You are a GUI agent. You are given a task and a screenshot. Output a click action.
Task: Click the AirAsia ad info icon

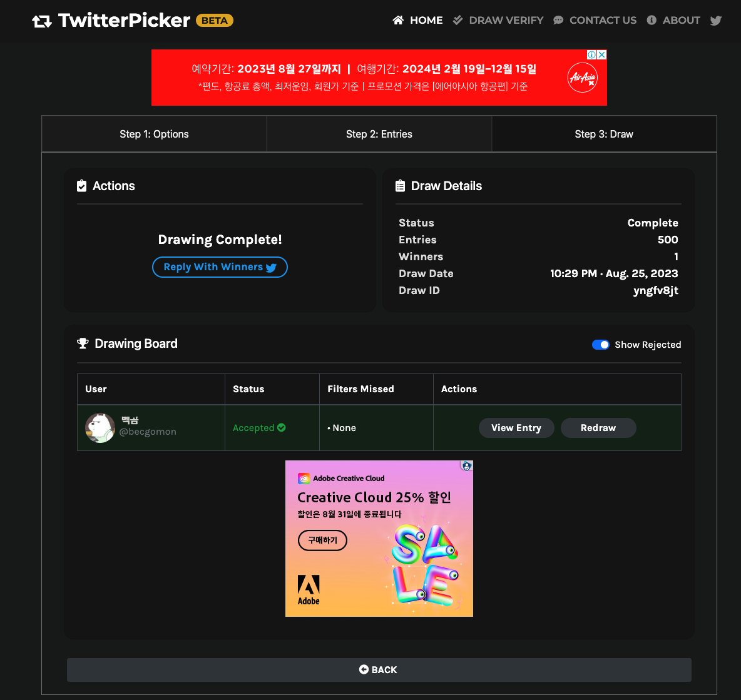pos(591,55)
